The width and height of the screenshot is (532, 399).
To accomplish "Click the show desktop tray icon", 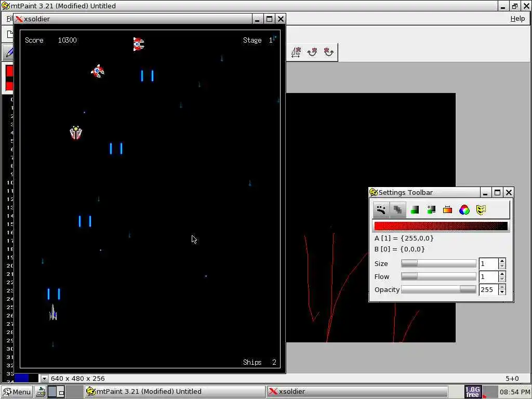I will 41,392.
